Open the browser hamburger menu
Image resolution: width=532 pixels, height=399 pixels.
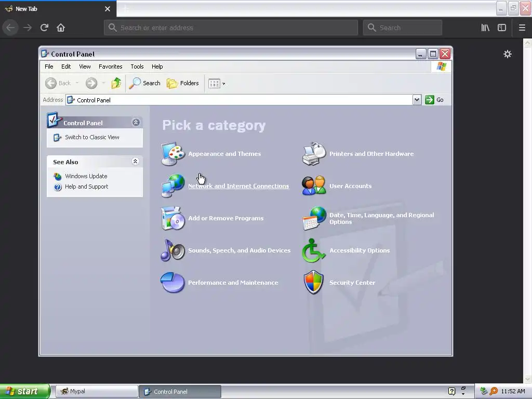[522, 28]
